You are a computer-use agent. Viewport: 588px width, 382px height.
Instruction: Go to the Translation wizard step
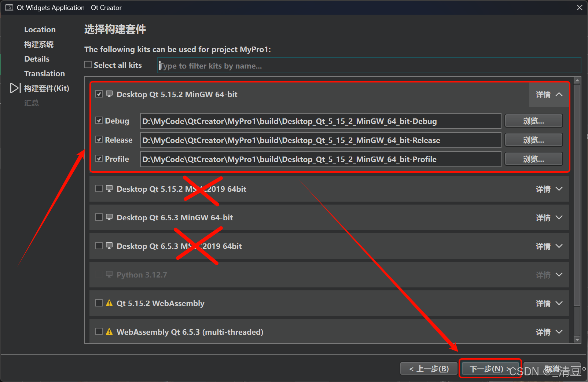click(x=44, y=73)
